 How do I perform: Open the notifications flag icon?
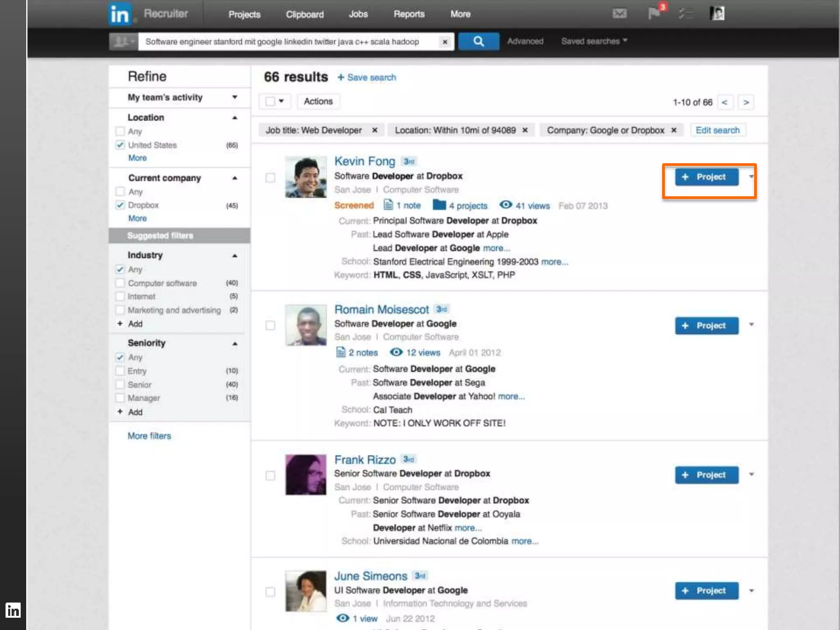click(x=654, y=14)
